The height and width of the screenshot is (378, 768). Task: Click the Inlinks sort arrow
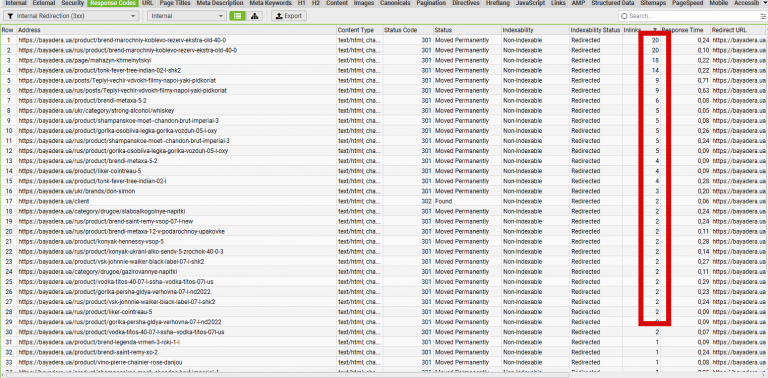655,30
